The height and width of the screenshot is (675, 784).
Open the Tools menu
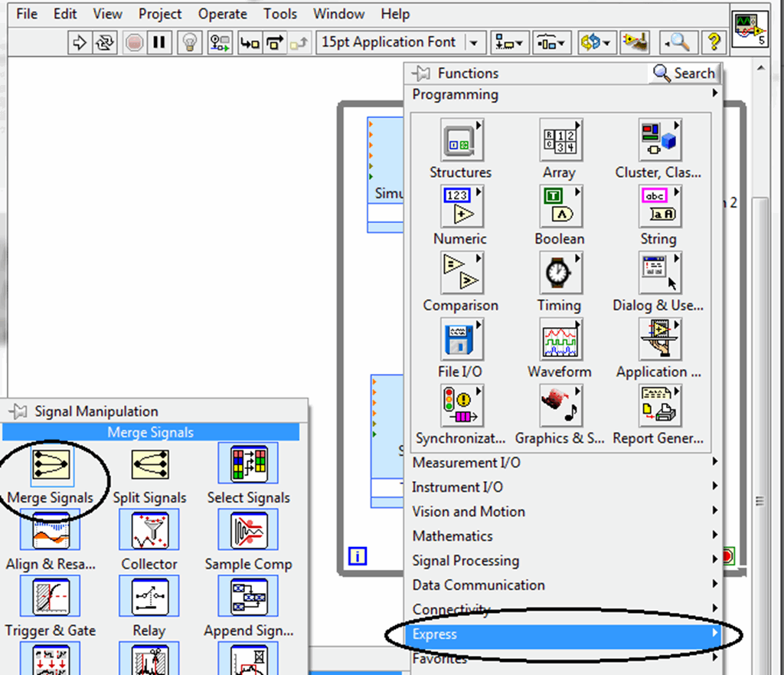pyautogui.click(x=279, y=14)
